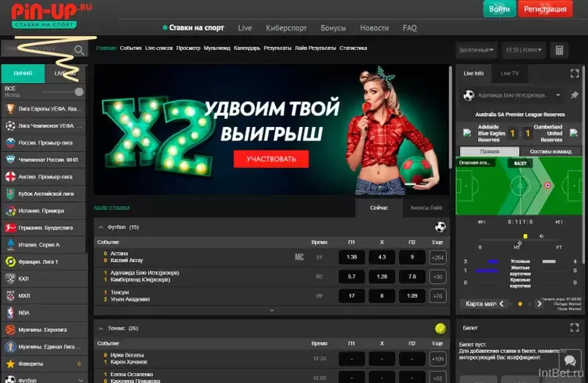This screenshot has height=383, width=588.
Task: Open Мультивид submenu item
Action: tap(216, 48)
